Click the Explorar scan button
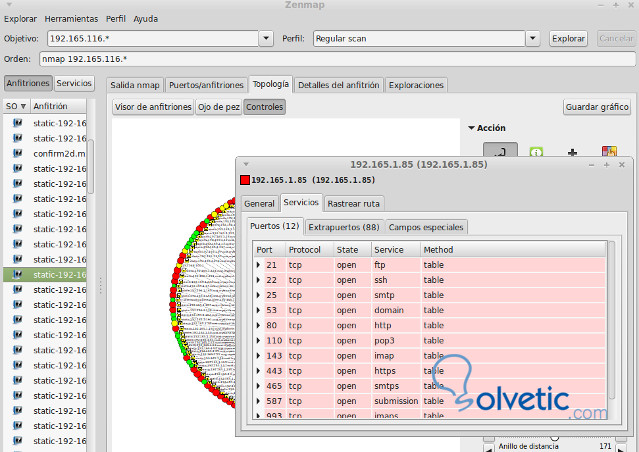This screenshot has height=452, width=639. click(568, 39)
